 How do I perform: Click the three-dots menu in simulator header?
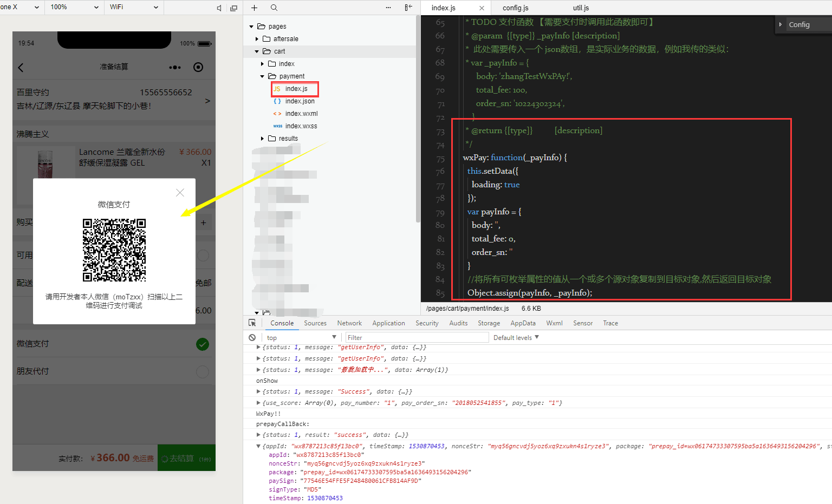pos(174,67)
